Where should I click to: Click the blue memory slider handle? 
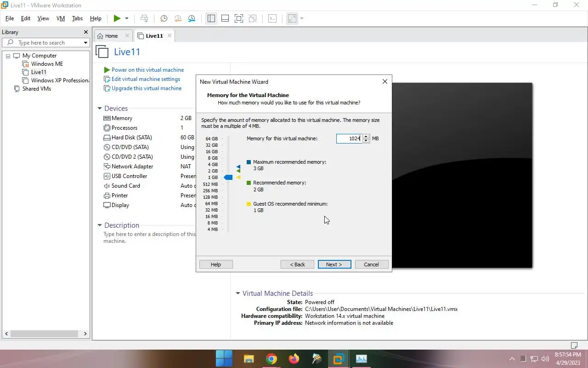point(228,178)
